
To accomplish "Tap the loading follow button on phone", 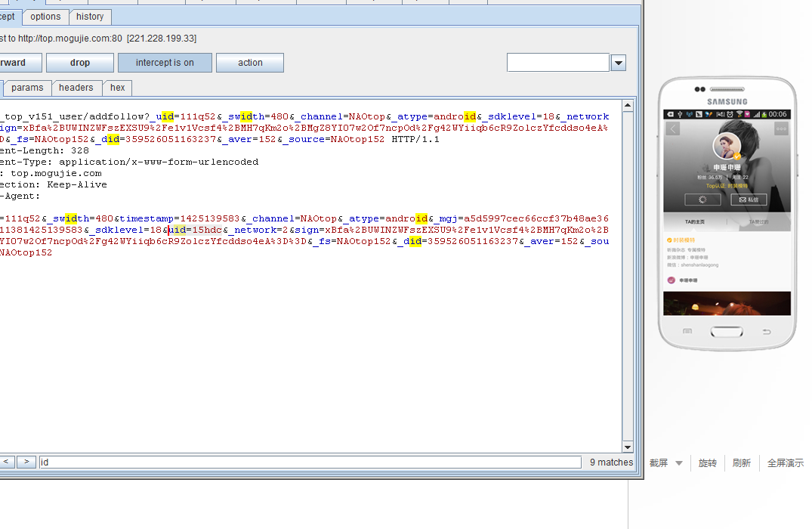I will coord(702,200).
